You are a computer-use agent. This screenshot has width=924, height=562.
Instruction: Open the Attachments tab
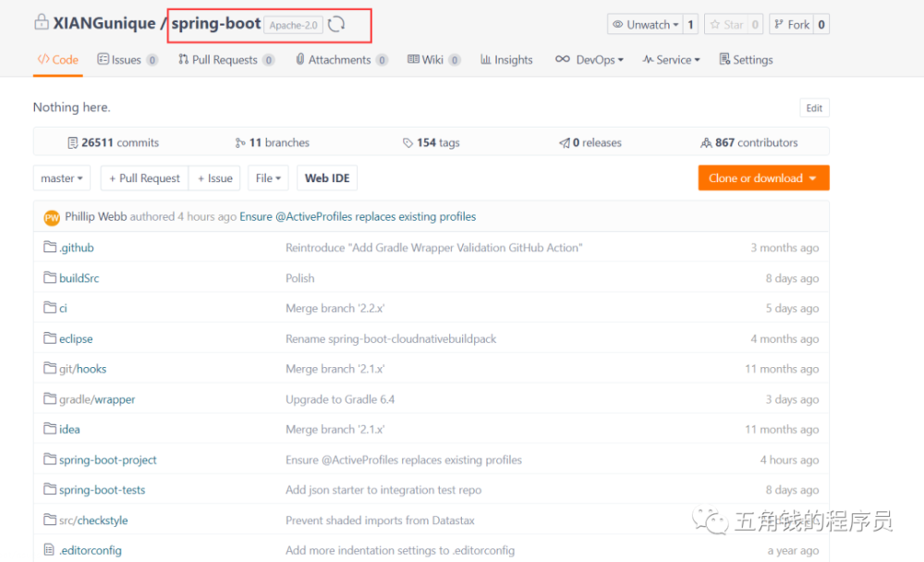coord(342,59)
